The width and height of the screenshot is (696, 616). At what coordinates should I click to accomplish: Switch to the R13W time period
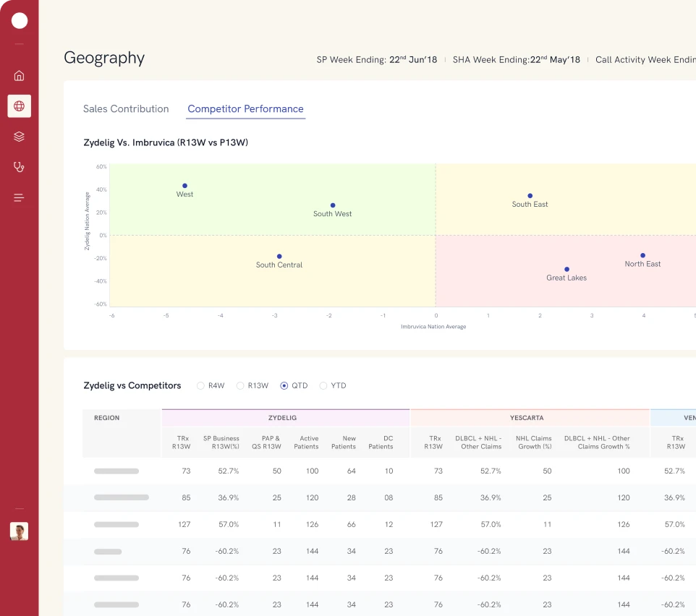pyautogui.click(x=240, y=385)
